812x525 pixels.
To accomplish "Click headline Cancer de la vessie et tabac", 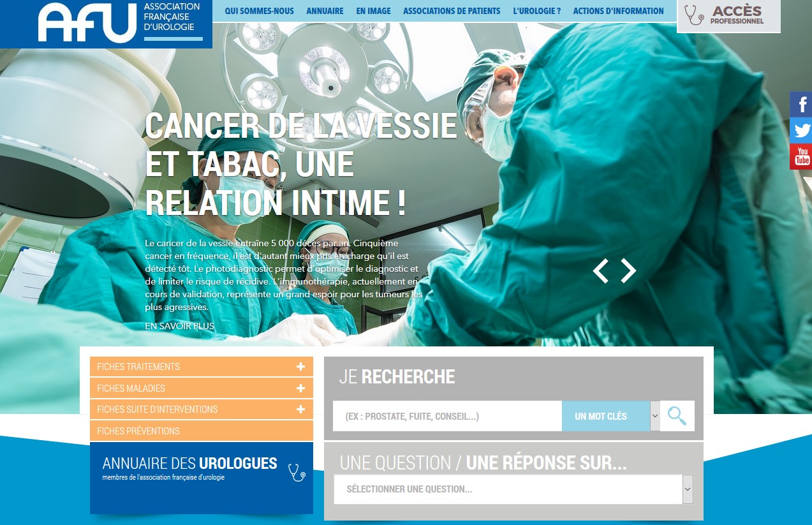I will coord(301,164).
